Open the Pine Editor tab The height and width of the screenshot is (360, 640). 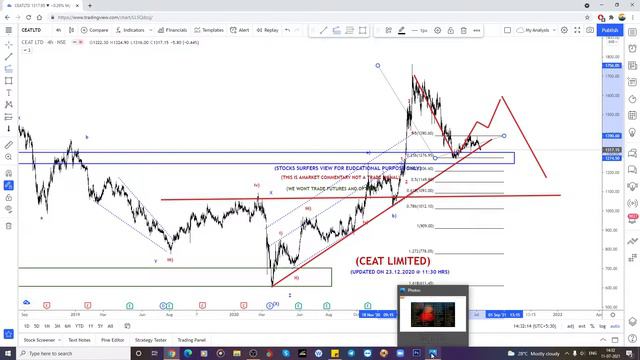click(113, 340)
